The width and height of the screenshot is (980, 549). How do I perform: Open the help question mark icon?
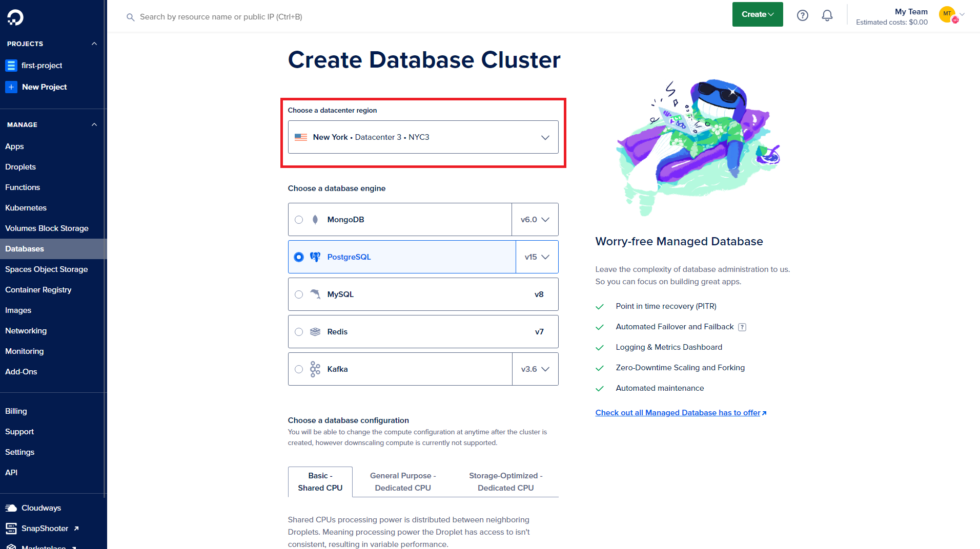(802, 15)
